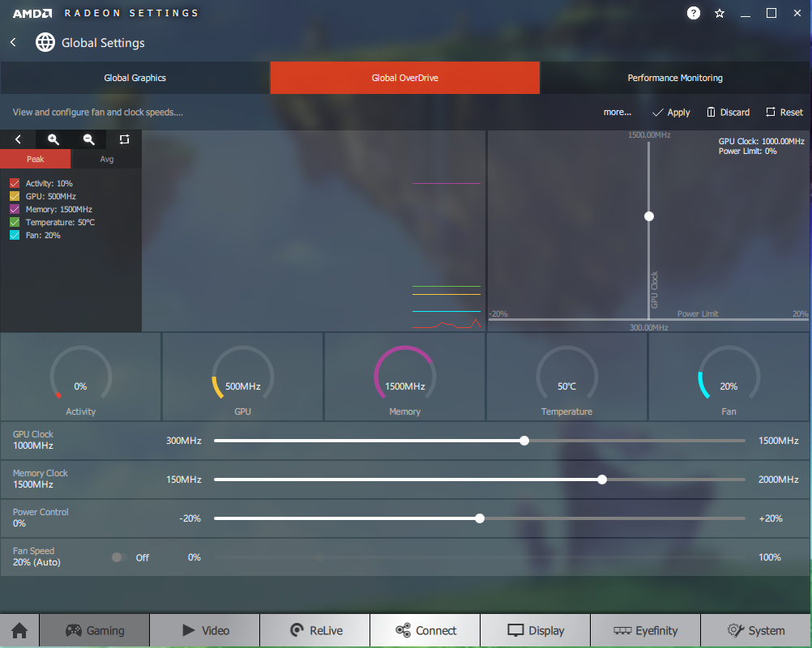Switch to Performance Monitoring tab
The width and height of the screenshot is (812, 648).
tap(675, 78)
